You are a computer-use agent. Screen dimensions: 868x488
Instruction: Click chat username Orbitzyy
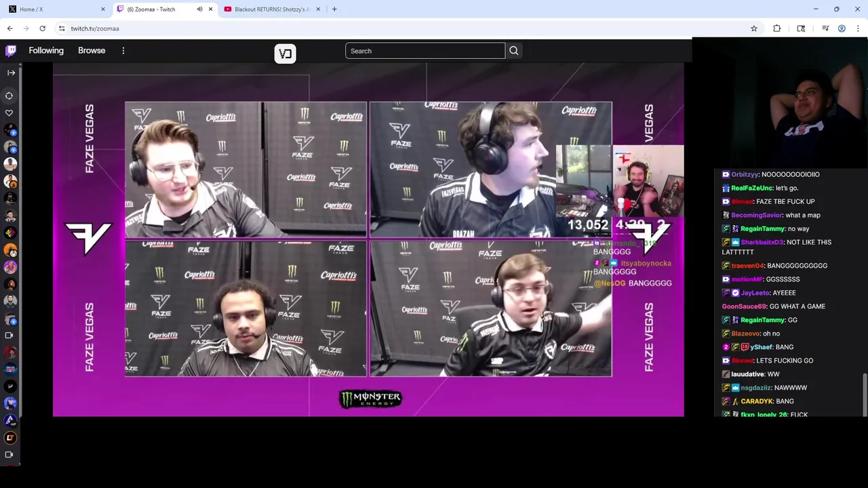coord(745,174)
